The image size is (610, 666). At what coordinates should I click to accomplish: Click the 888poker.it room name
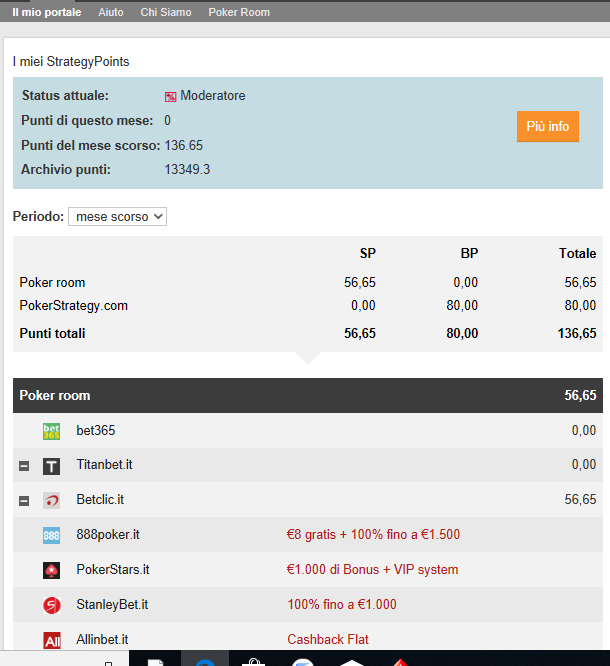pyautogui.click(x=108, y=534)
